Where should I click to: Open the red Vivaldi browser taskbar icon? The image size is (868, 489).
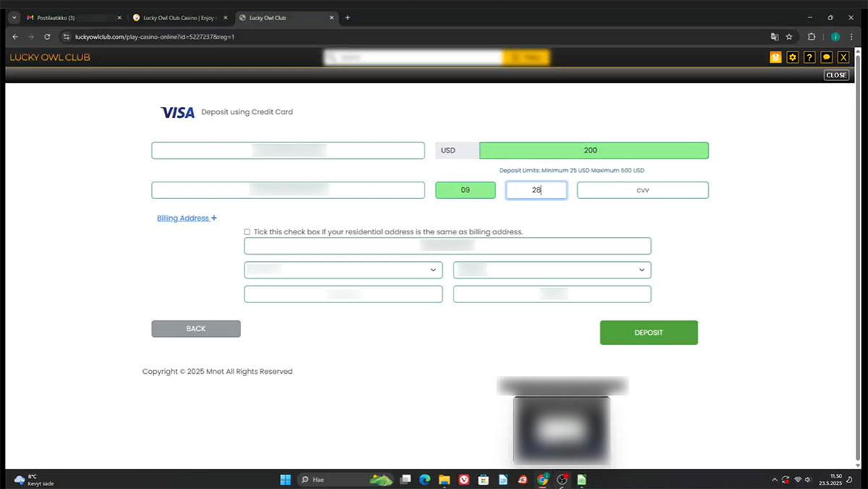tap(464, 479)
